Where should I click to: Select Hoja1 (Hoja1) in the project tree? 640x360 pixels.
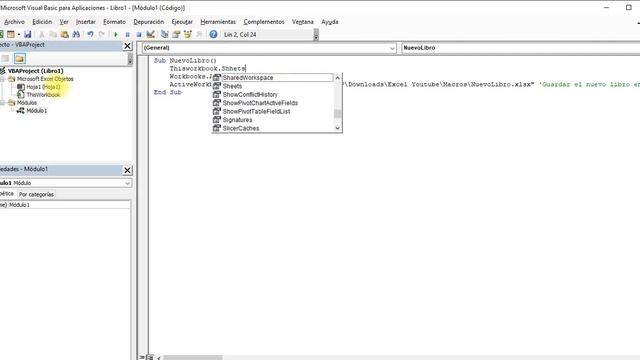coord(43,87)
